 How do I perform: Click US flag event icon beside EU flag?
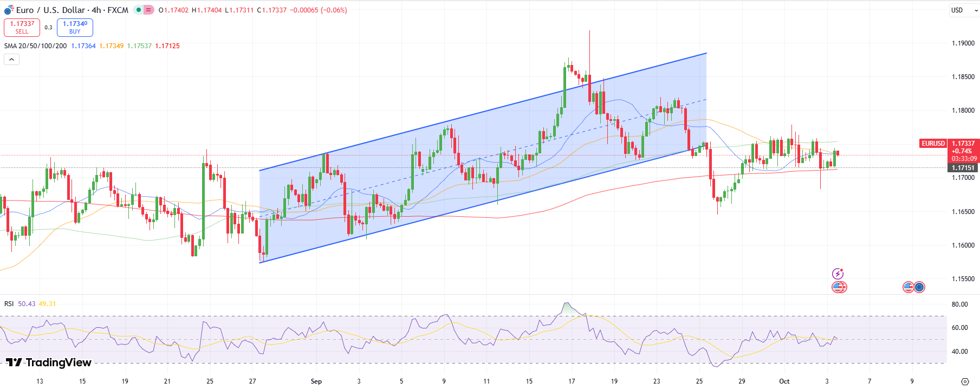point(908,287)
